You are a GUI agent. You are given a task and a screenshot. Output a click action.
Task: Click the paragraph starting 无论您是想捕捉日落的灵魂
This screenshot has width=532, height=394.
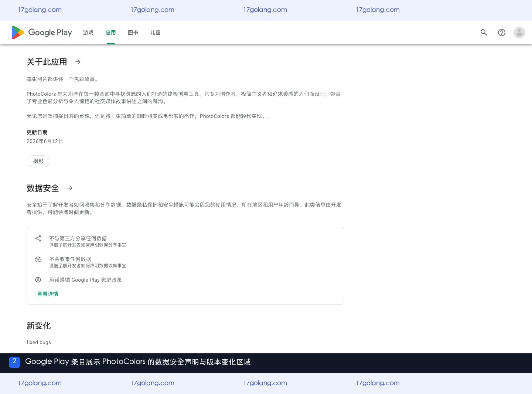coord(149,116)
